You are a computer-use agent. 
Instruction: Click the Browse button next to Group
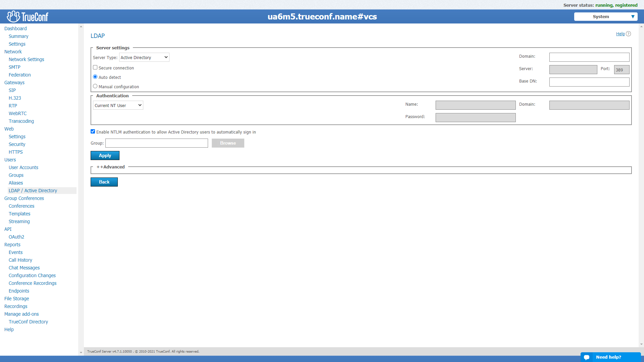228,143
